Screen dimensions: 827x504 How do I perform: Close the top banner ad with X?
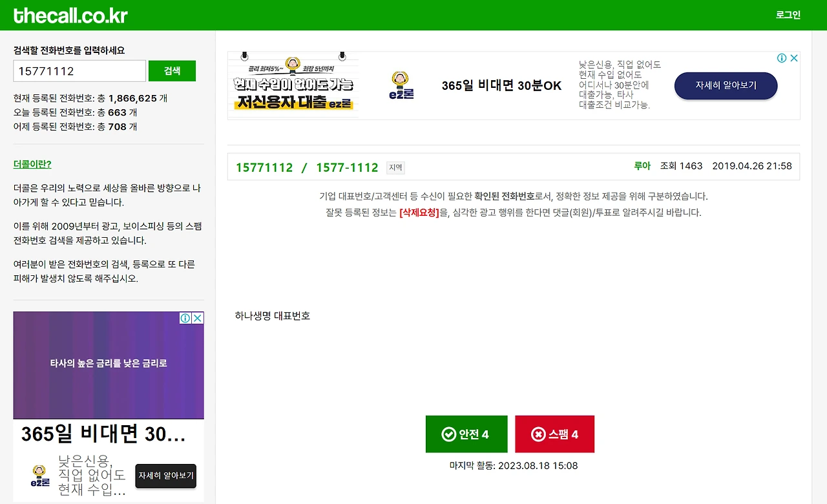pyautogui.click(x=794, y=58)
